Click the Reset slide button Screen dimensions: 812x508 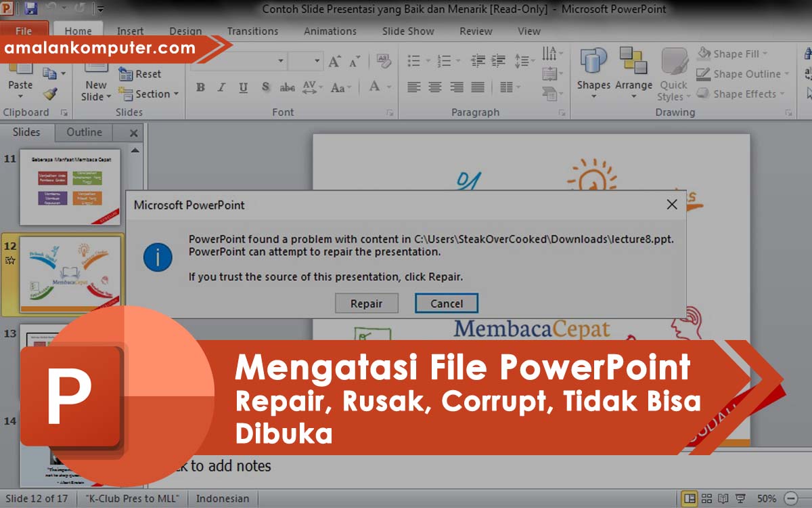tap(141, 74)
